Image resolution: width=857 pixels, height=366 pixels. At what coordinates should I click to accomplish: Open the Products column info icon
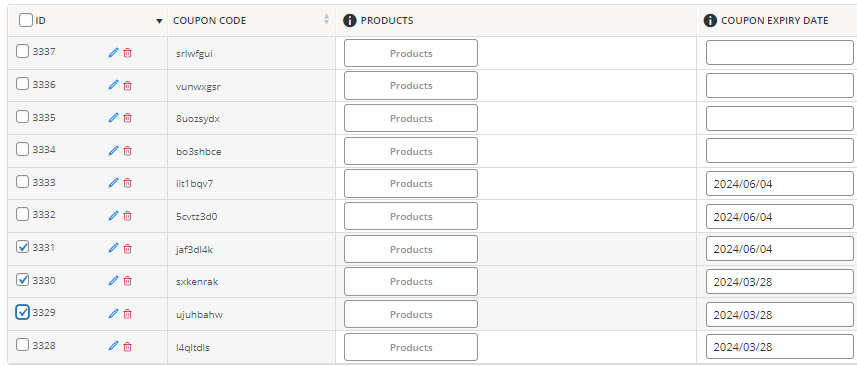[x=350, y=20]
